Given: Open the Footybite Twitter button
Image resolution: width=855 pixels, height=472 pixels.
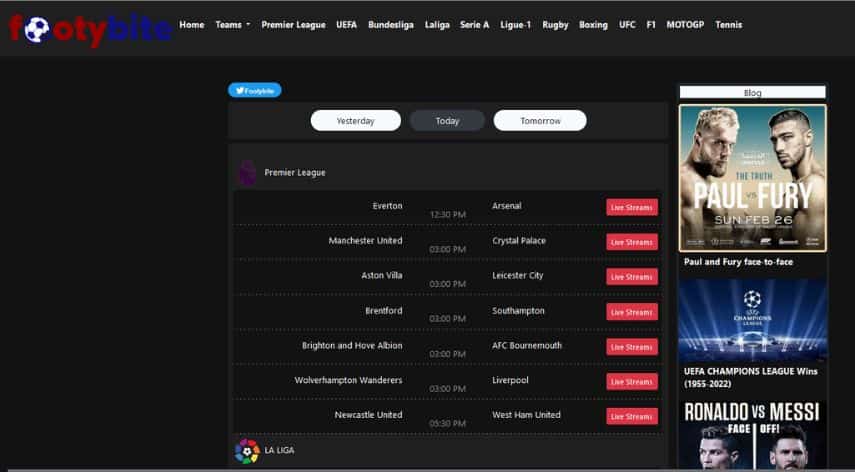Looking at the screenshot, I should [255, 90].
